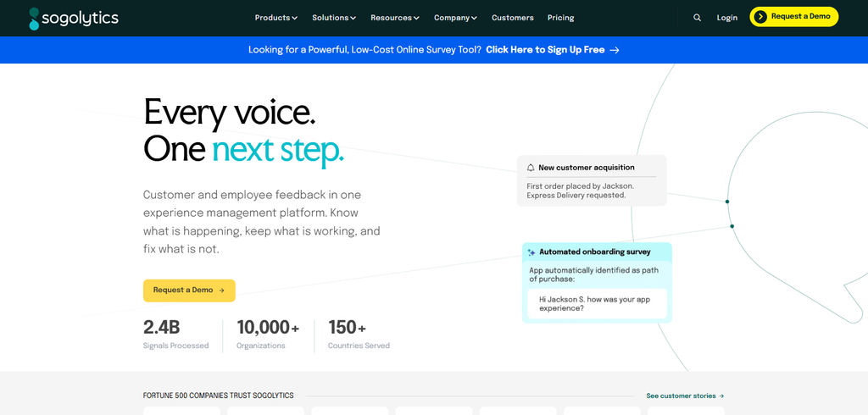Click the Every voice. headline text
Viewport: 868px width, 415px height.
tap(230, 113)
